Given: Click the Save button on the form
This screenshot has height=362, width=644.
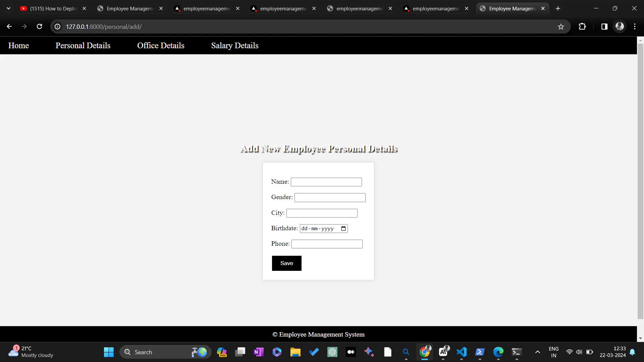Looking at the screenshot, I should point(286,263).
